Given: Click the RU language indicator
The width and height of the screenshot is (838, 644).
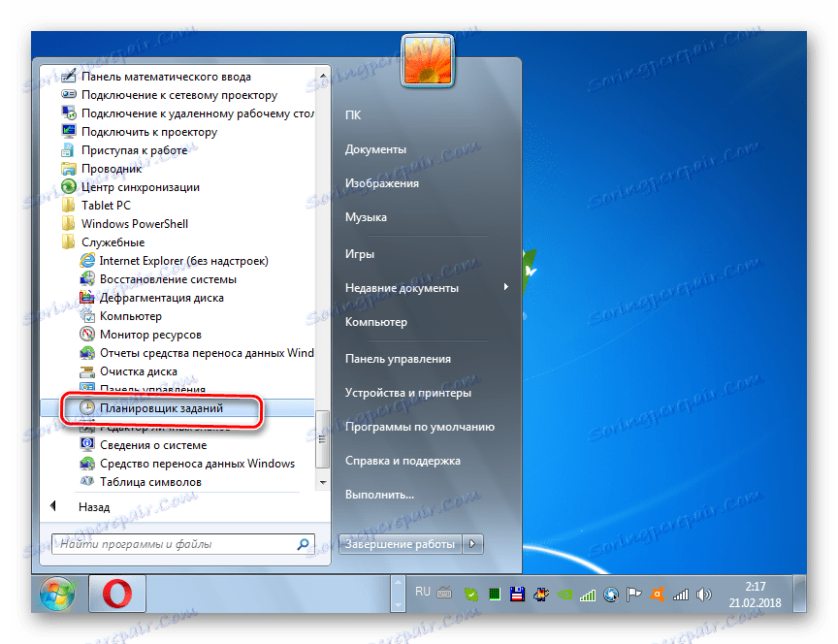Looking at the screenshot, I should click(x=422, y=592).
